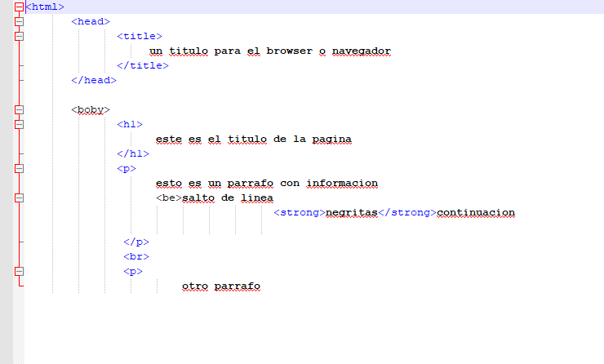Place cursor on the word navegador

click(x=361, y=51)
